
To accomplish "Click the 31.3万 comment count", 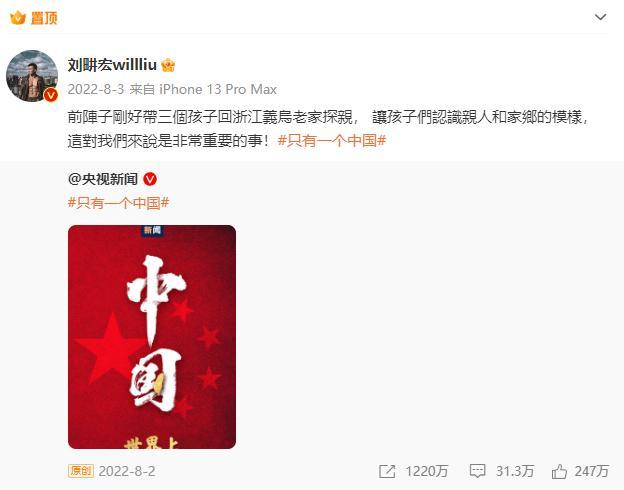I will click(515, 471).
